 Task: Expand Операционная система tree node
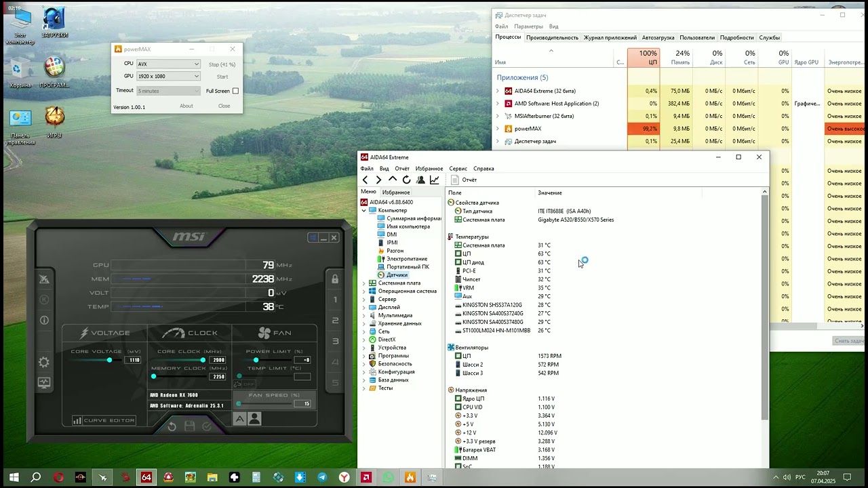tap(363, 291)
